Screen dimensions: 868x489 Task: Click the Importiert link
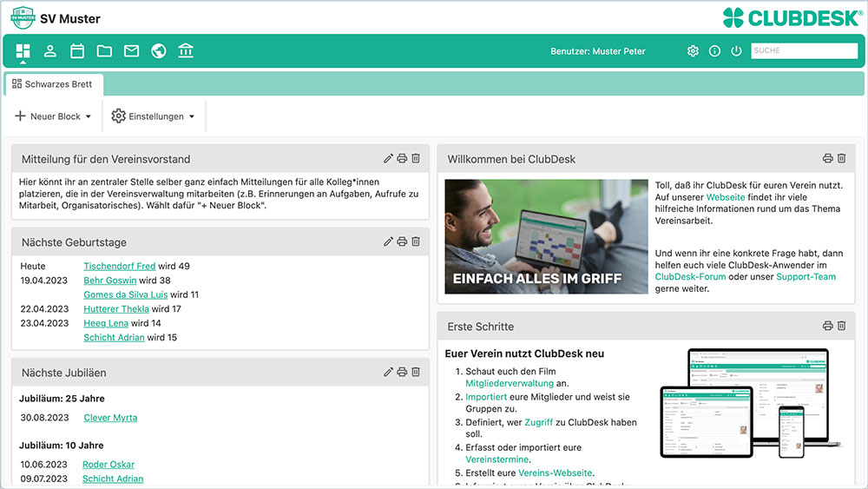click(486, 397)
